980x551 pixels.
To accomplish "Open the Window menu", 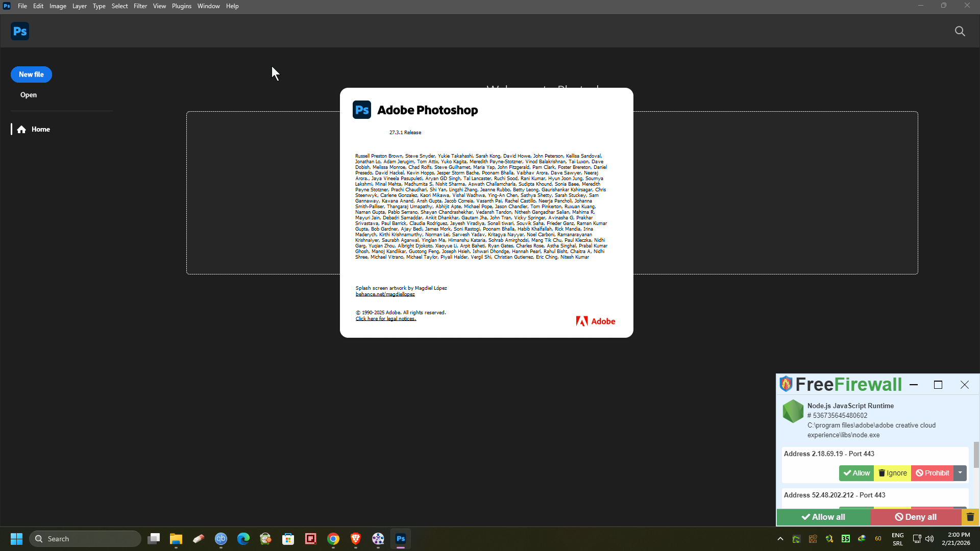I will click(209, 6).
